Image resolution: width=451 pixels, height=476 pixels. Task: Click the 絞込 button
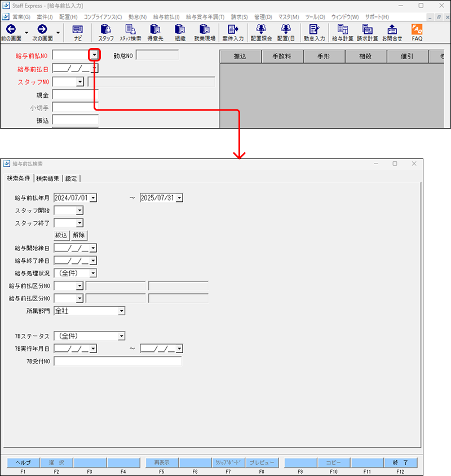click(61, 235)
